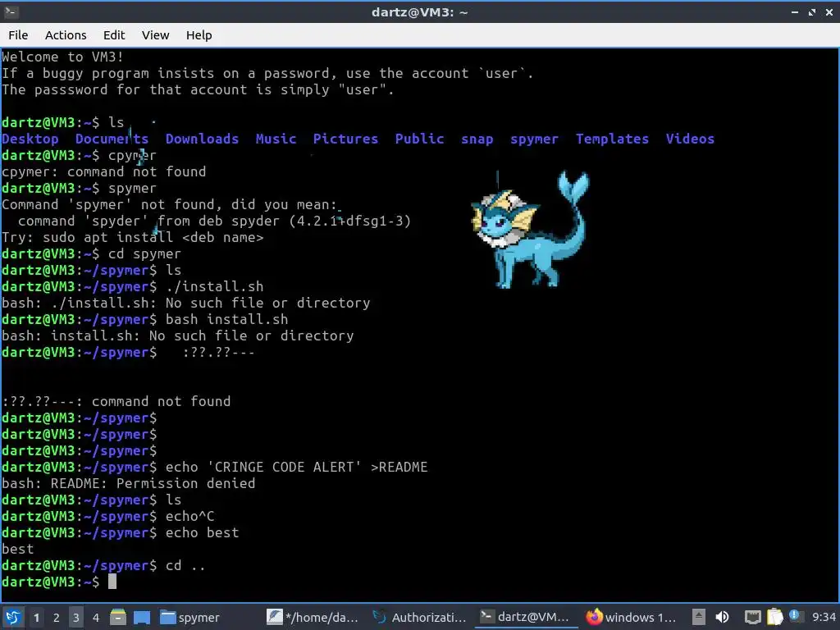
Task: Switch to the Authorizati... window in the taskbar
Action: pyautogui.click(x=419, y=617)
